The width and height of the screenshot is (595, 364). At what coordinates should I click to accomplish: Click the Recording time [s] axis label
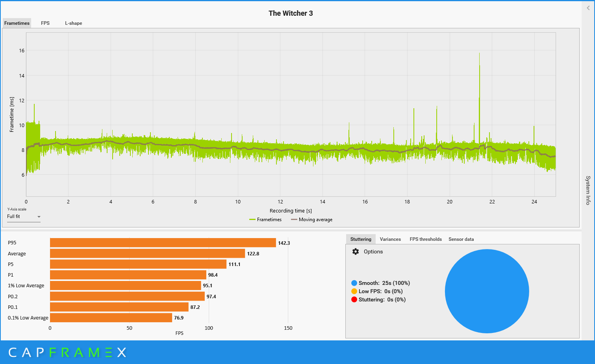click(x=291, y=211)
